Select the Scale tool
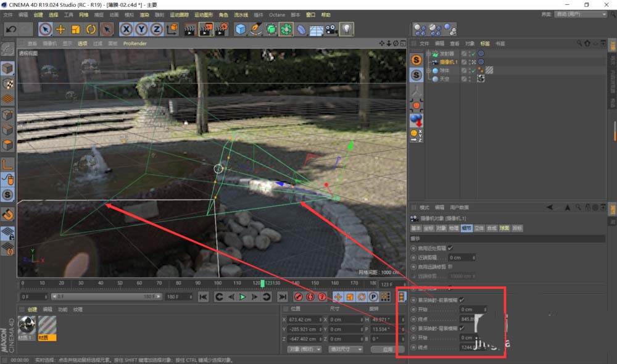 tap(75, 29)
